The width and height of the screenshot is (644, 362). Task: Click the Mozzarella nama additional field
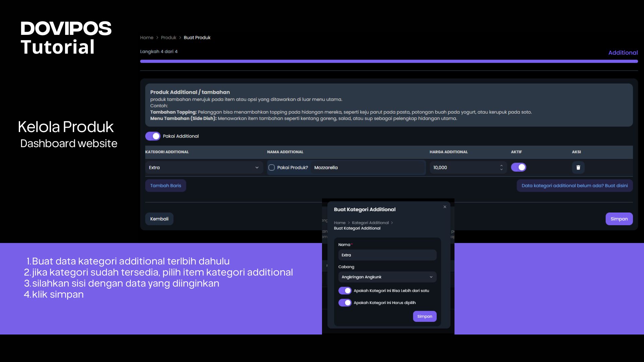367,168
